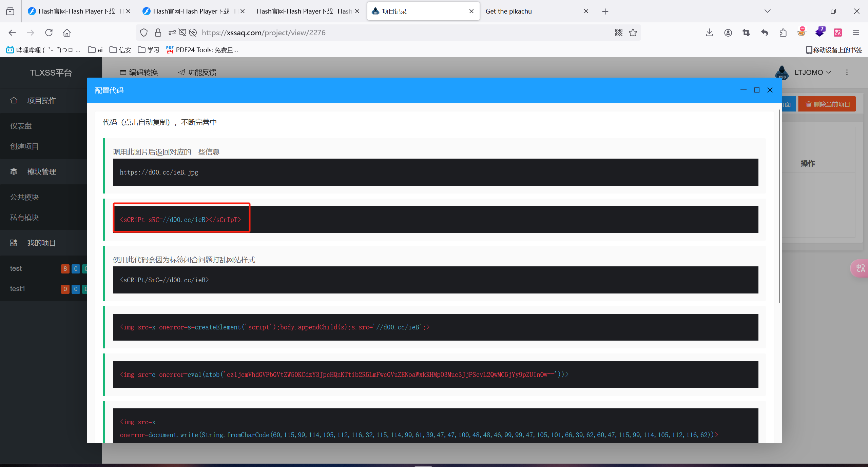Click the tracking protection shield icon
The width and height of the screenshot is (868, 467).
(x=144, y=33)
